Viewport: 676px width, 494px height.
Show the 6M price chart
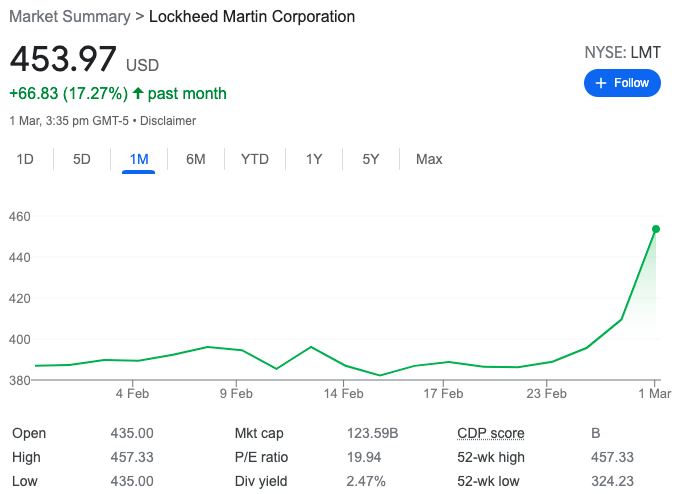coord(196,159)
